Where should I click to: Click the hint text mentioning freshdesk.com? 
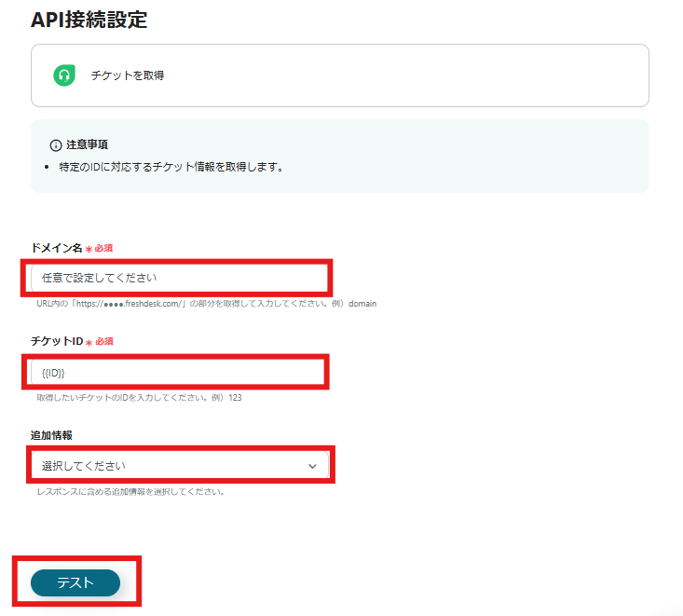(x=207, y=304)
